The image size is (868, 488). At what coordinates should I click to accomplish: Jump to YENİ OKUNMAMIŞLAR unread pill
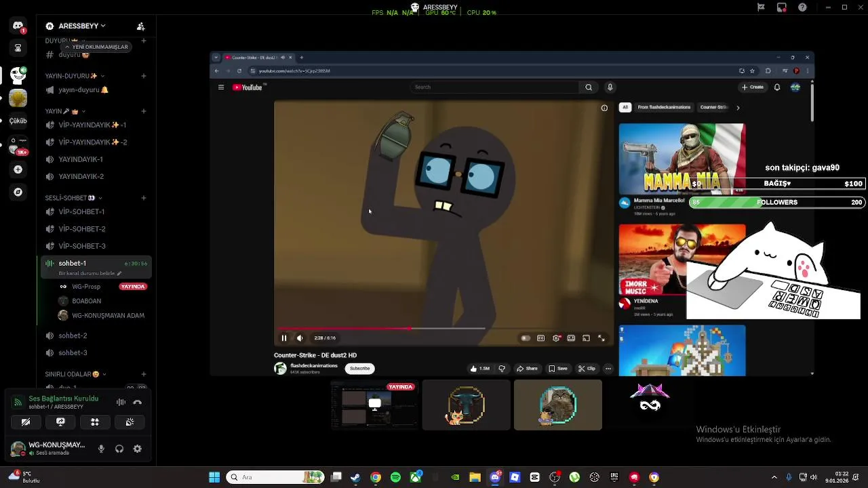tap(96, 47)
